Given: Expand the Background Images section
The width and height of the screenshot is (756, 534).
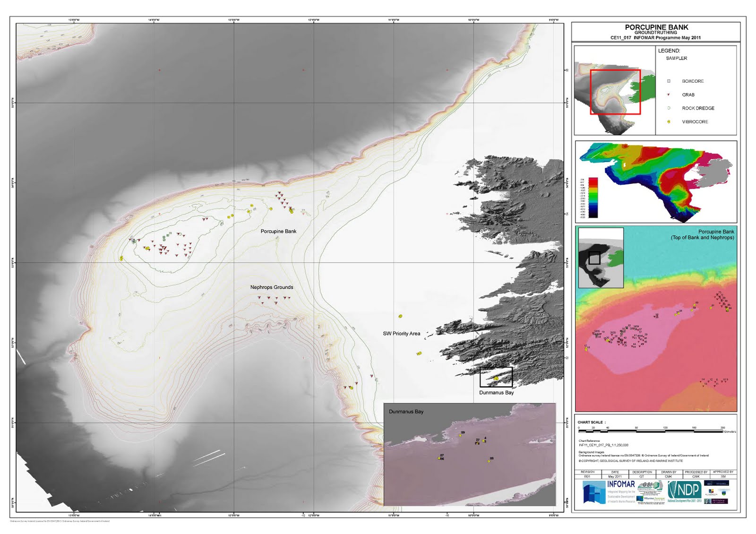Looking at the screenshot, I should tap(591, 452).
